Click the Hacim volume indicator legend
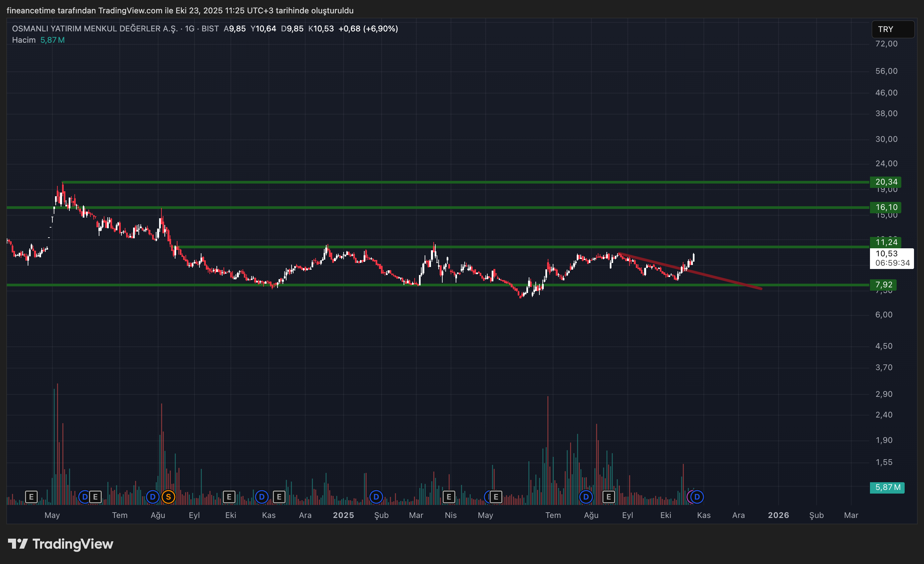Screen dimensions: 924x564 click(24, 40)
